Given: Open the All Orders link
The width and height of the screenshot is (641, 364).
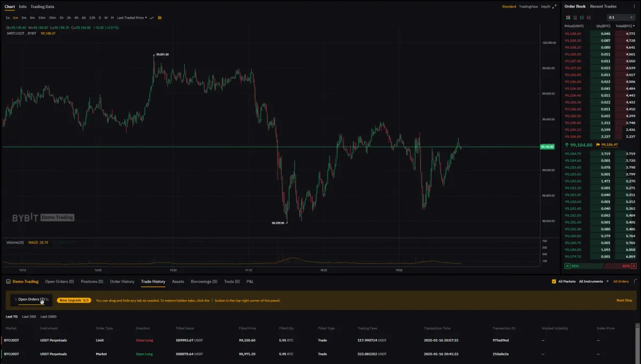Looking at the screenshot, I should [x=621, y=281].
